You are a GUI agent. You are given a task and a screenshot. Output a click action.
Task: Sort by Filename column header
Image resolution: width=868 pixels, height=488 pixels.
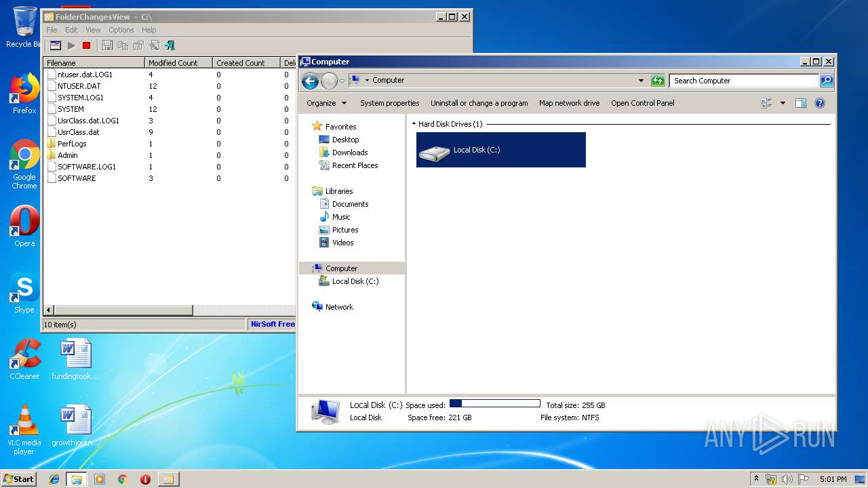tap(95, 62)
